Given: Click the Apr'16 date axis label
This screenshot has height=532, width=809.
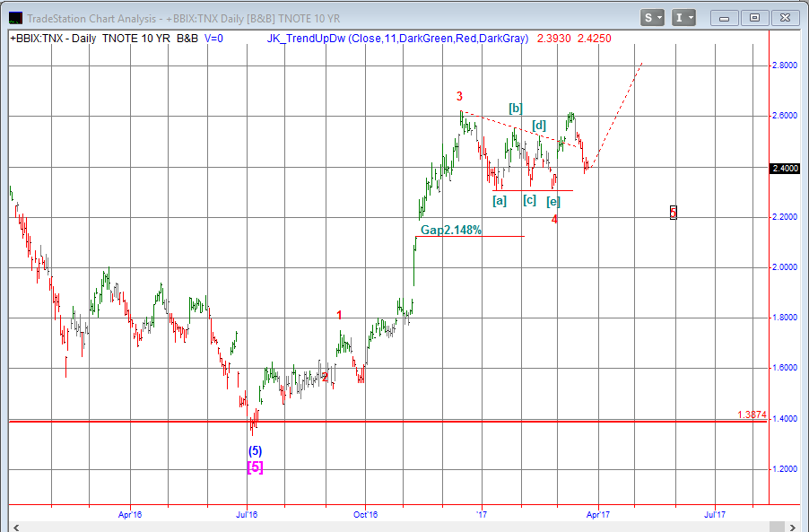Looking at the screenshot, I should coord(130,514).
